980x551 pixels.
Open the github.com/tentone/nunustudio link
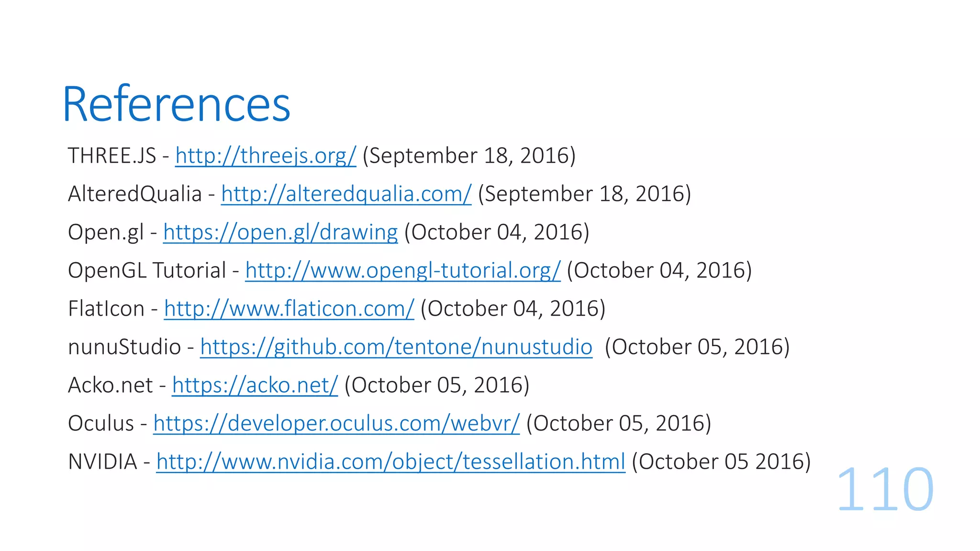point(396,347)
